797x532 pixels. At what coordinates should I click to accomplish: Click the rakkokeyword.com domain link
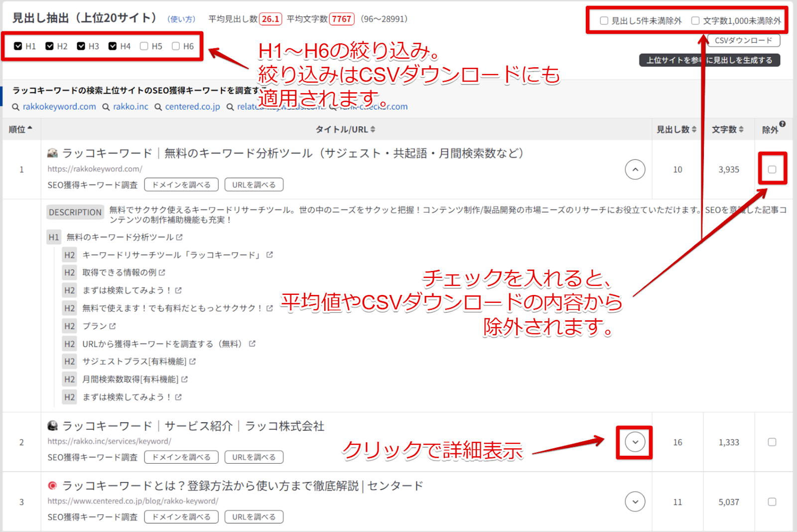[58, 107]
